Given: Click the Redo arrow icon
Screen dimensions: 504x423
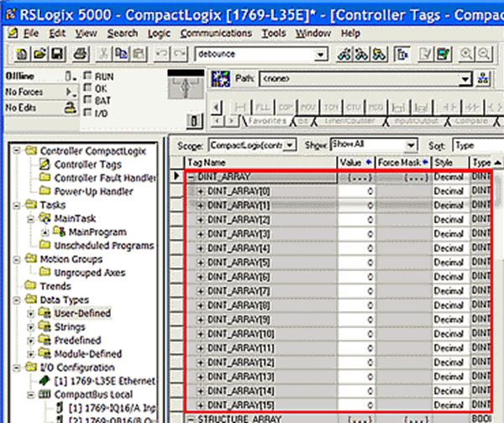Looking at the screenshot, I should pyautogui.click(x=180, y=54).
